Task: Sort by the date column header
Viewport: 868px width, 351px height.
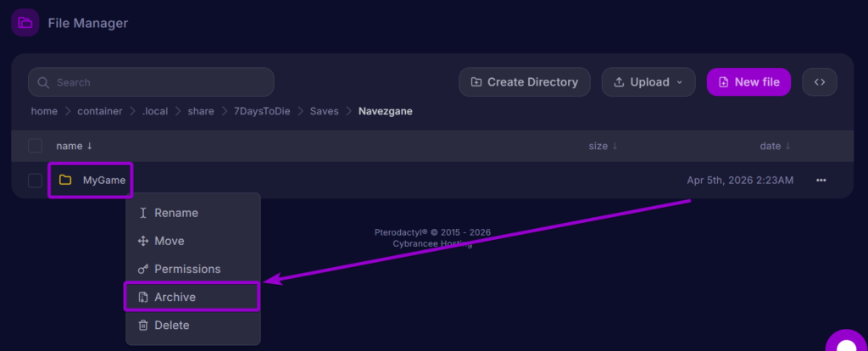Action: 770,146
